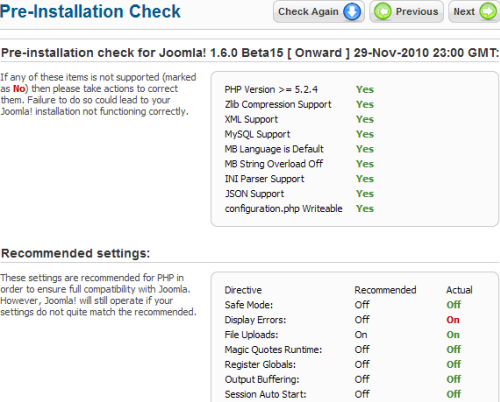This screenshot has height=402, width=500.
Task: Click the red On value for Display Errors
Action: tap(453, 320)
